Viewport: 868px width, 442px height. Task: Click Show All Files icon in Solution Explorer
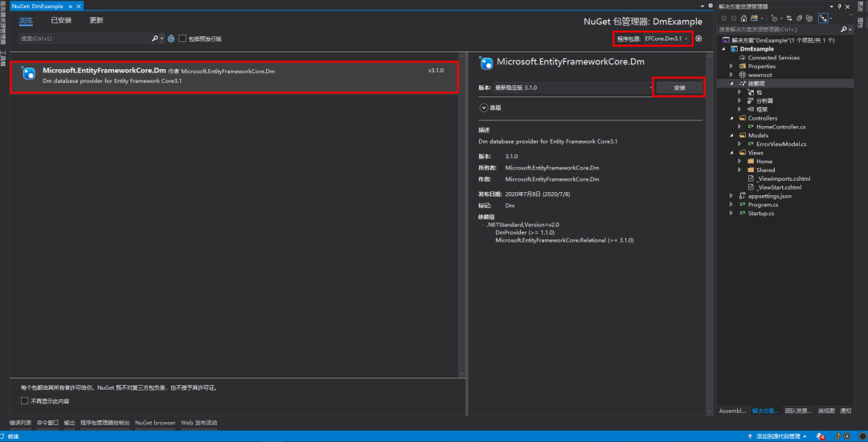point(809,18)
